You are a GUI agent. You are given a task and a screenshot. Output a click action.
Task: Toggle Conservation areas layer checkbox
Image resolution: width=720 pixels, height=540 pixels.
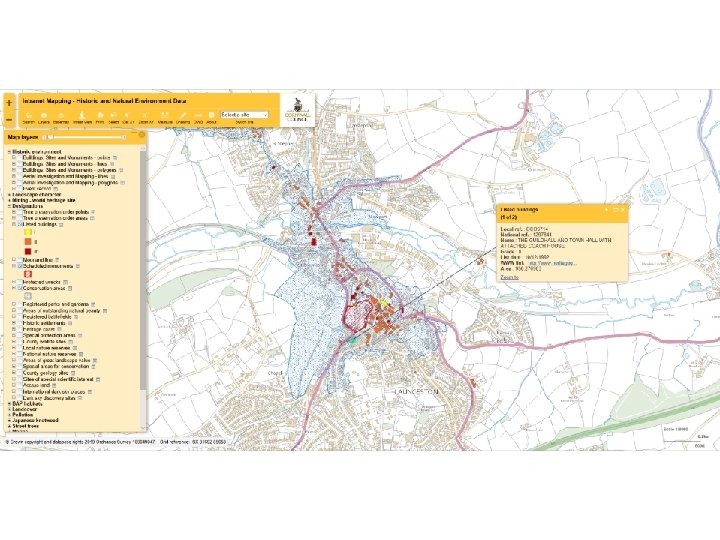[19, 288]
